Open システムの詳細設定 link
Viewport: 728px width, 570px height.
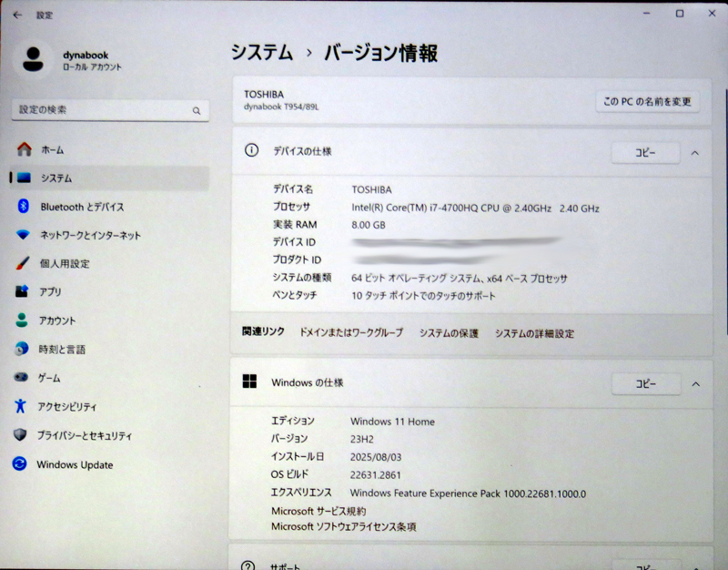click(534, 333)
